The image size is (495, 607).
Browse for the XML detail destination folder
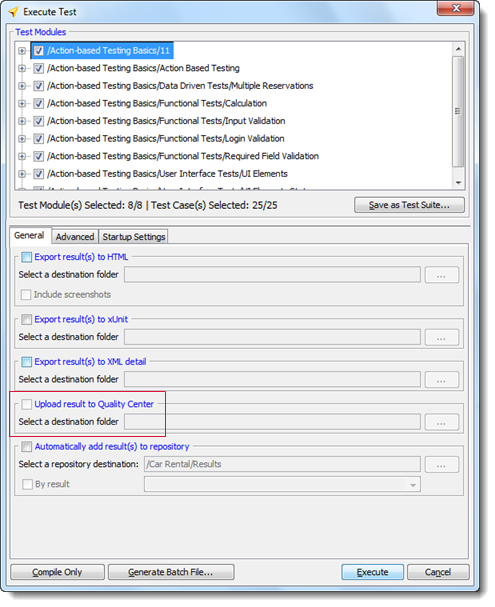point(441,380)
